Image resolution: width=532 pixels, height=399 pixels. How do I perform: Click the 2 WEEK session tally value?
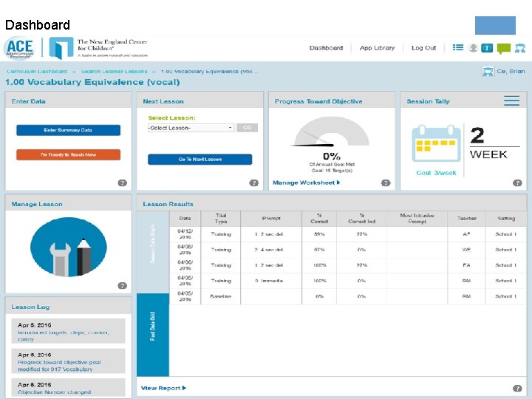tap(494, 143)
